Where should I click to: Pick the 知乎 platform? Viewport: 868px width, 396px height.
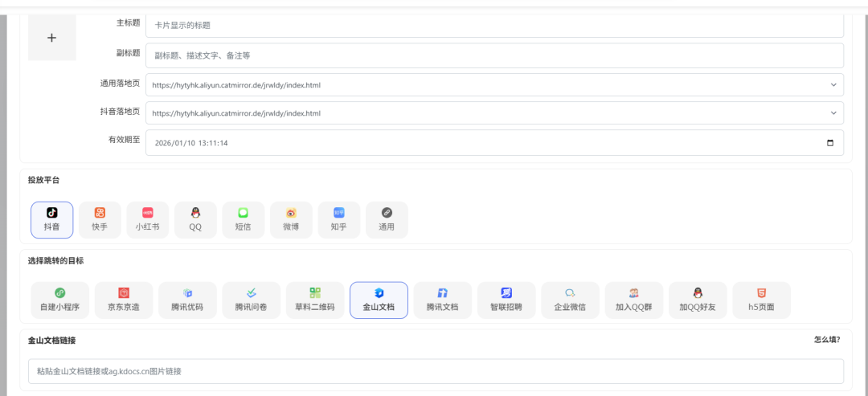339,219
